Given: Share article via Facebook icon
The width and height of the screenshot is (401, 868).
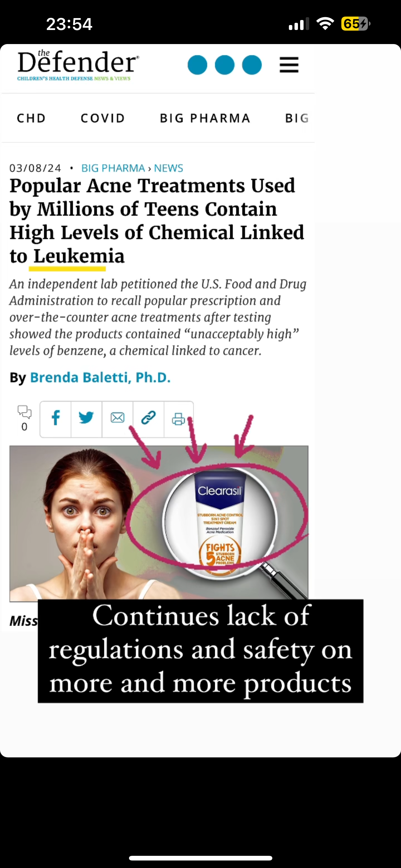Looking at the screenshot, I should 56,419.
